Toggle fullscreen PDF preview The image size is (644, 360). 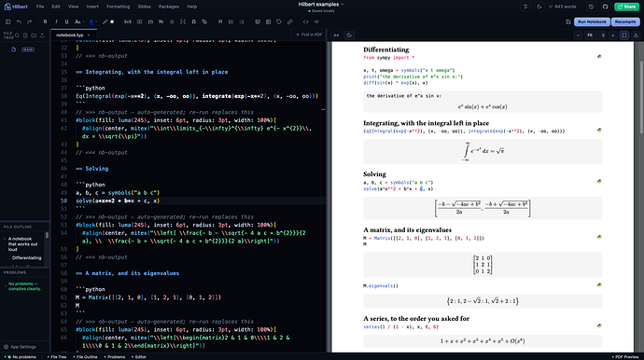pos(624,35)
